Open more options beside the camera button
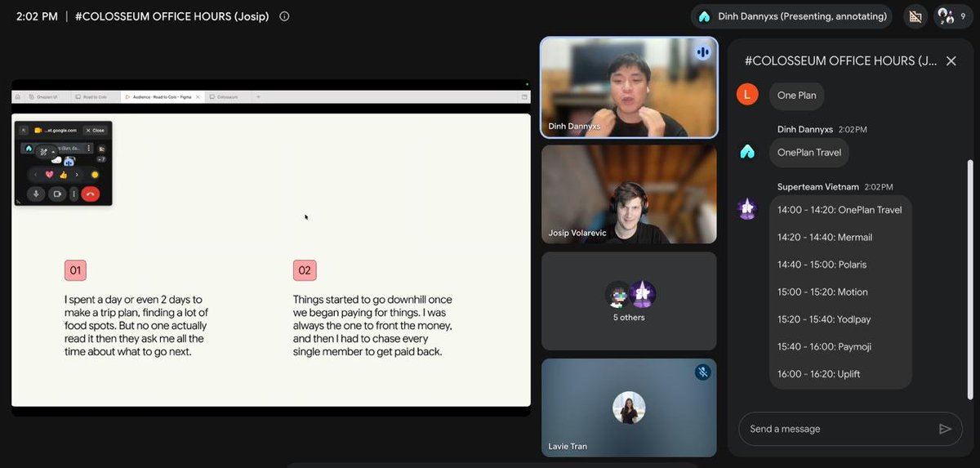The height and width of the screenshot is (468, 980). tap(73, 194)
